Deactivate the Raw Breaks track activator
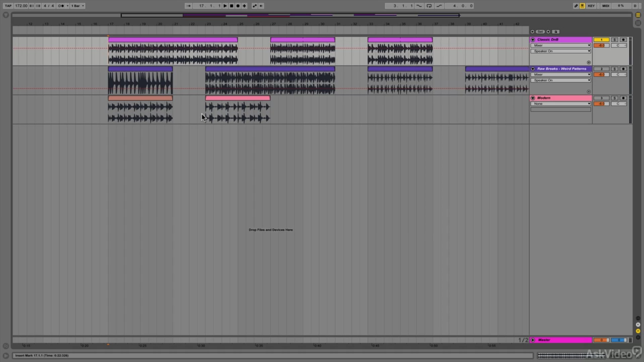The image size is (644, 362). point(601,69)
